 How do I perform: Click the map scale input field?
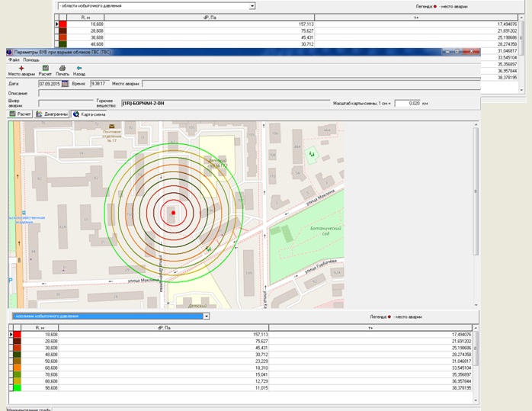point(408,103)
